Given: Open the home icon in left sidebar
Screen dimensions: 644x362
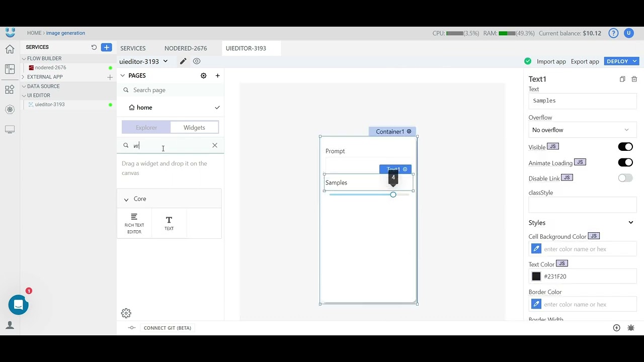Looking at the screenshot, I should (x=10, y=49).
